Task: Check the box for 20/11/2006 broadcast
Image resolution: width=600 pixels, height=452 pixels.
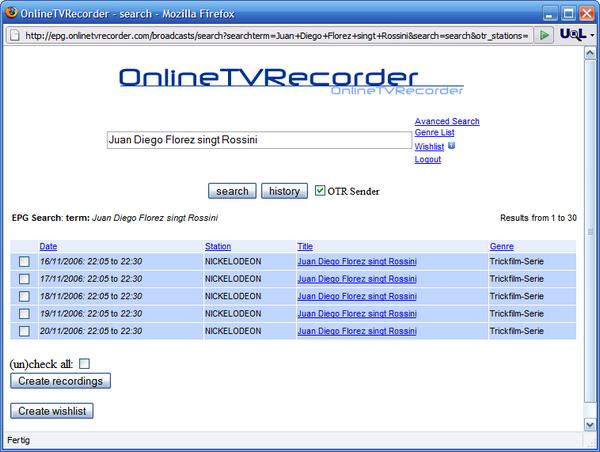Action: click(24, 331)
